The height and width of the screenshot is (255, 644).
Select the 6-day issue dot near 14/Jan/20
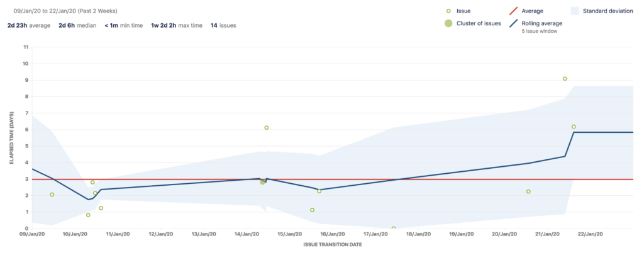[x=267, y=128]
